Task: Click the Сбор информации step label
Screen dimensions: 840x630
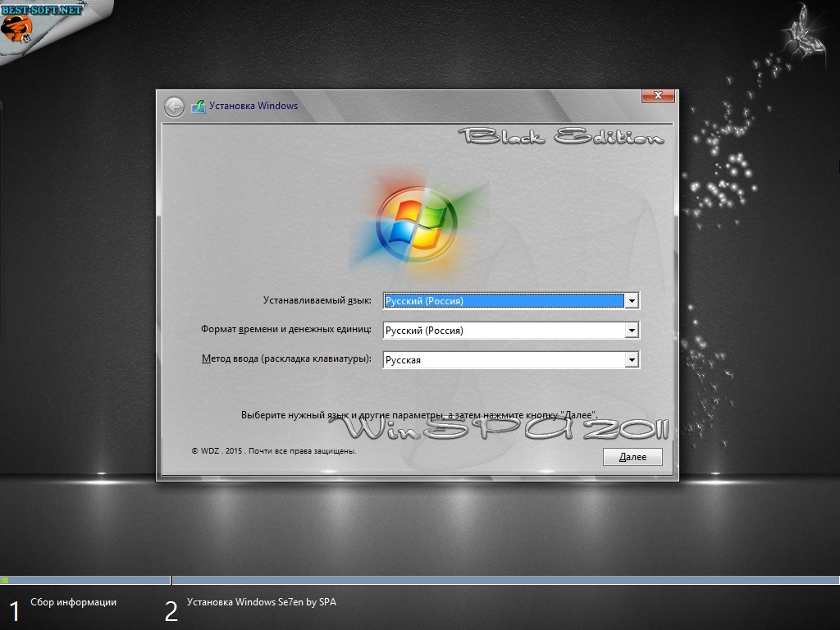Action: (73, 602)
